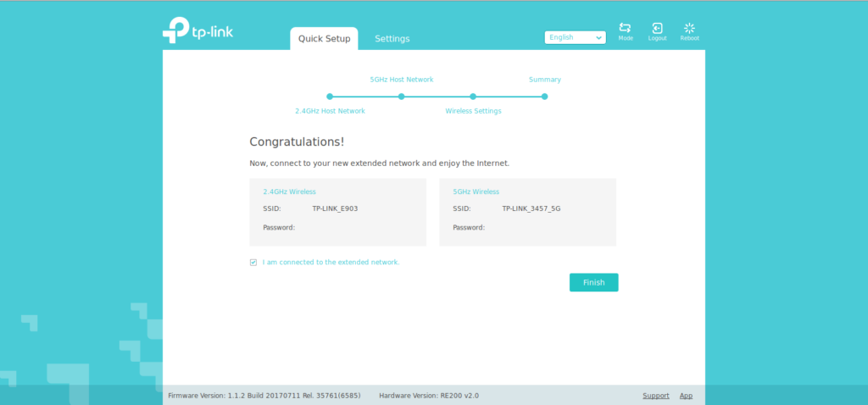
Task: Click the Summary step dot
Action: tap(544, 97)
